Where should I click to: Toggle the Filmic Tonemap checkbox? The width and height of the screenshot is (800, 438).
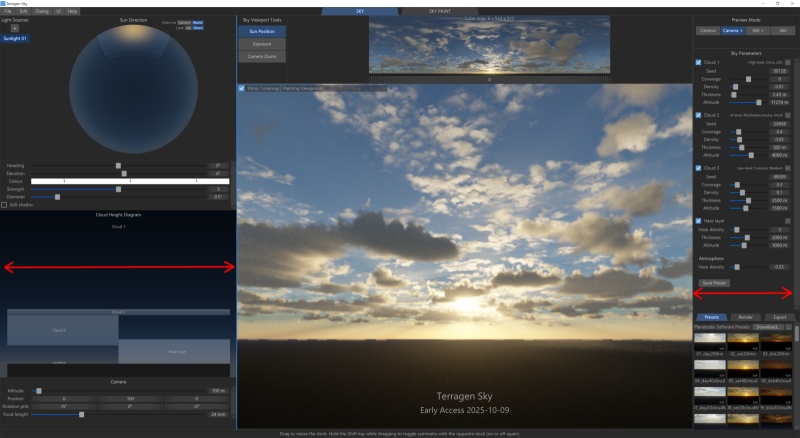click(x=242, y=88)
